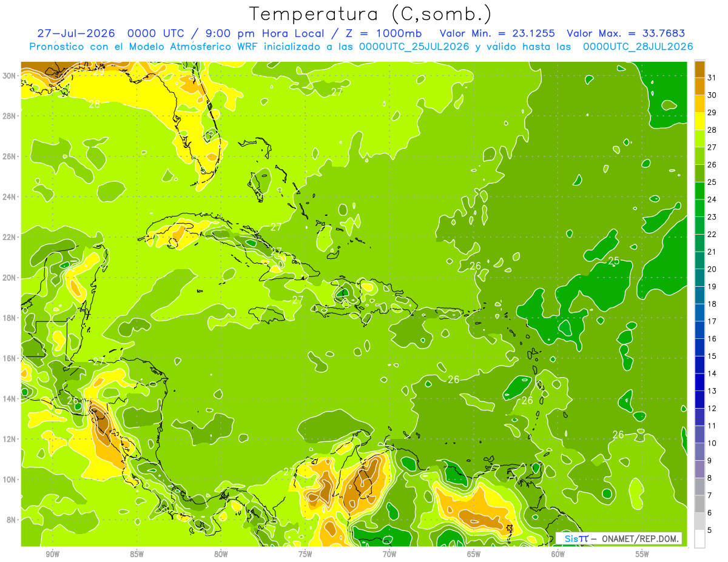
Task: Click the "Valor Max. = 33.7683" readout
Action: point(626,33)
